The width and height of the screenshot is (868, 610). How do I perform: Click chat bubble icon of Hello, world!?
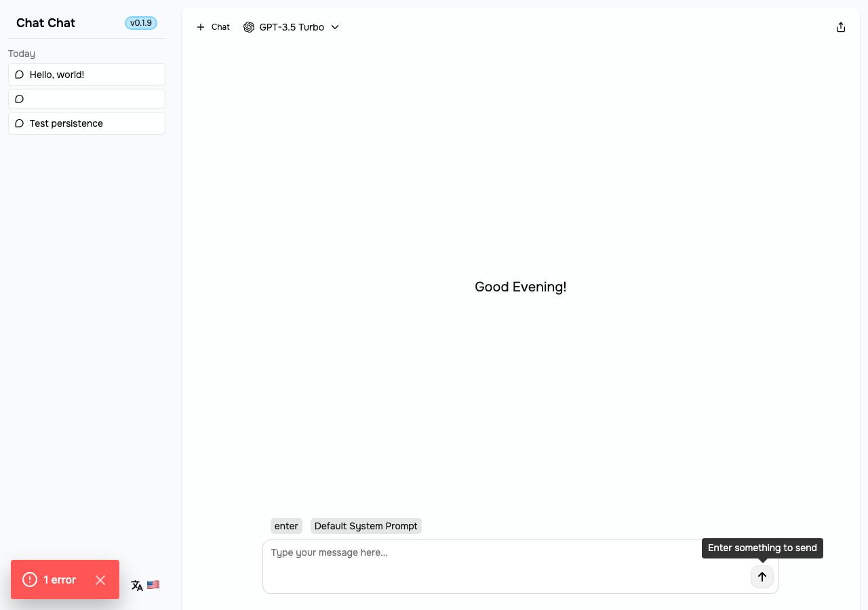tap(20, 75)
